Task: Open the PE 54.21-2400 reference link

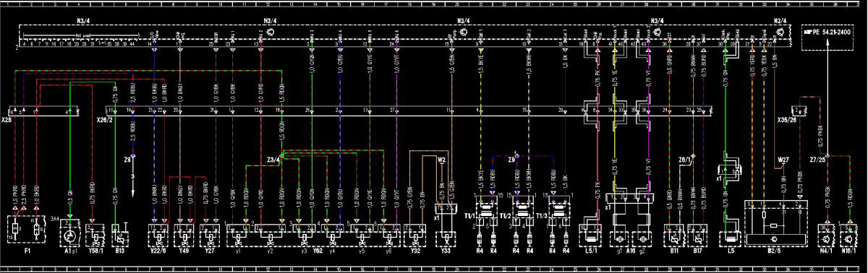Action: pos(833,33)
